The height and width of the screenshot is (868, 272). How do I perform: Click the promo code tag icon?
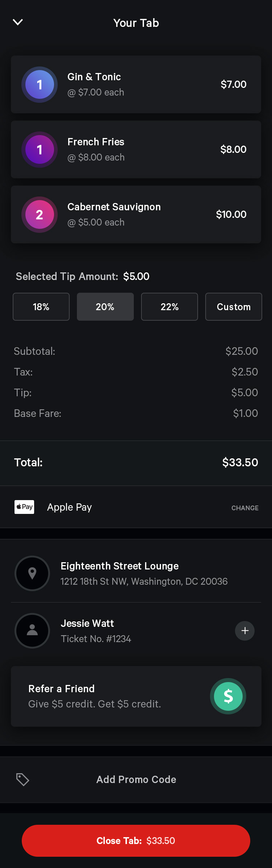click(x=22, y=779)
